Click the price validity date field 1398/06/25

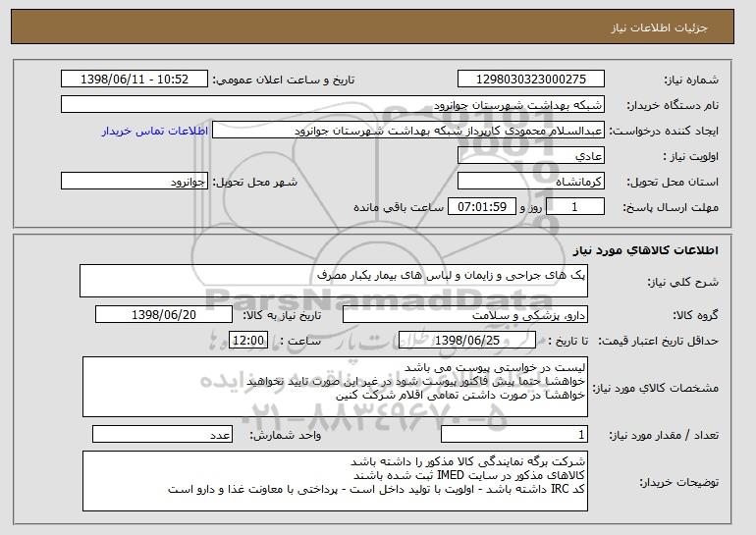[x=467, y=341]
